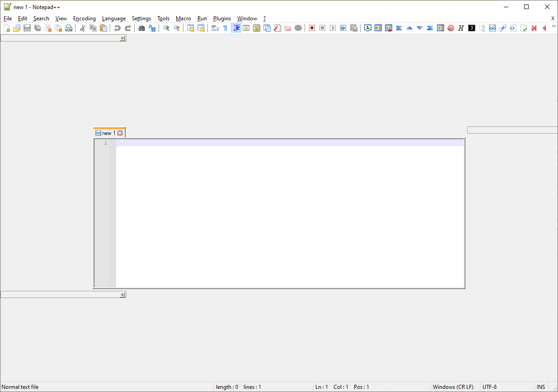Expand hidden toolbar icons chevron
This screenshot has width=558, height=392.
[x=554, y=26]
